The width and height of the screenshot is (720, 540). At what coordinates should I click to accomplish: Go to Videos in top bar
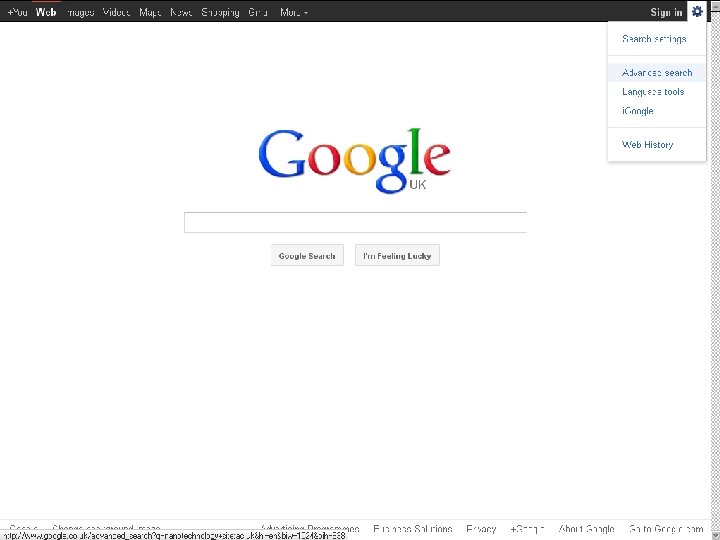coord(116,12)
